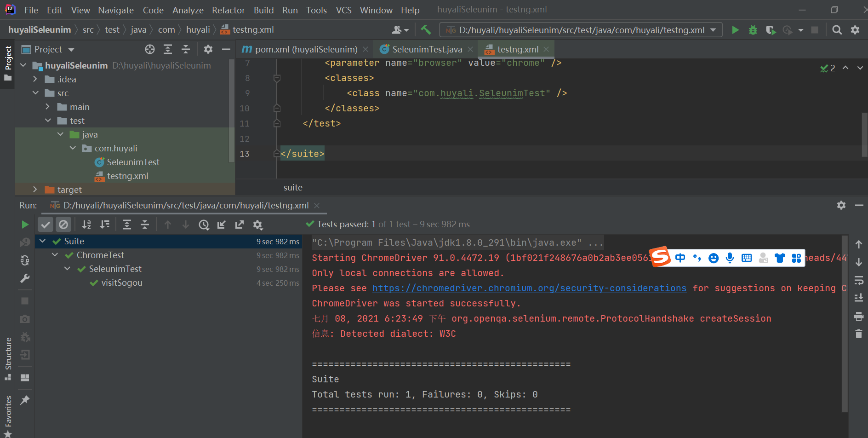Toggle Sogou voice input microphone

pyautogui.click(x=730, y=258)
